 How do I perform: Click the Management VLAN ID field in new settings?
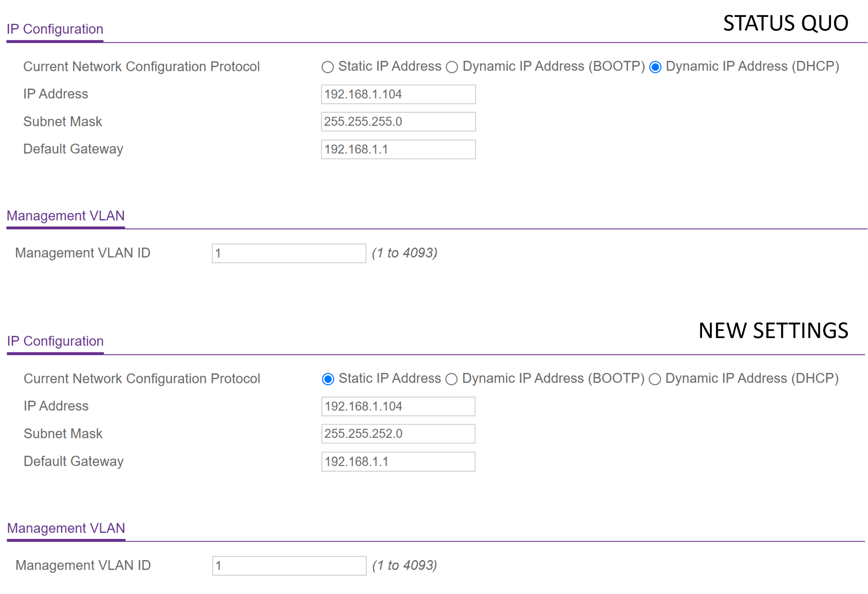[289, 565]
